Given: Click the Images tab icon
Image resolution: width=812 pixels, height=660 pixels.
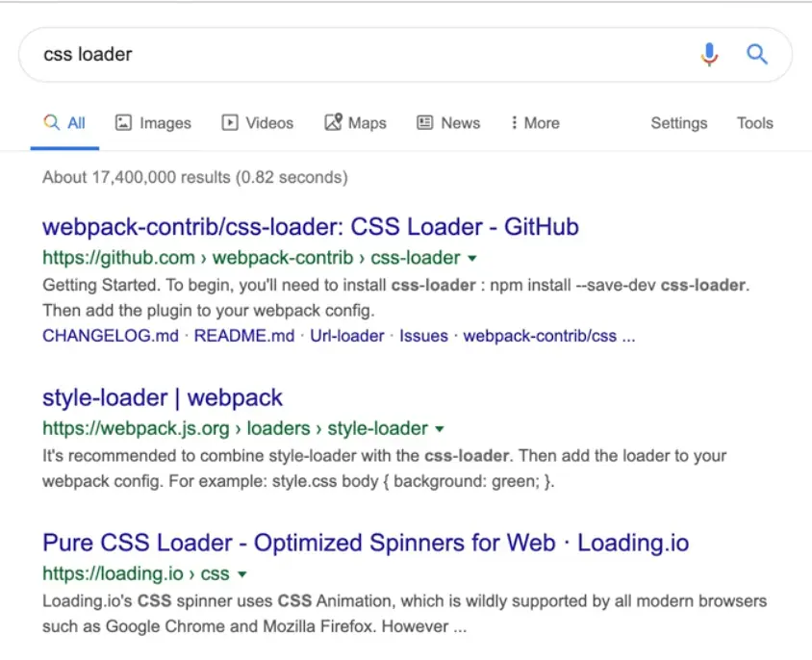Looking at the screenshot, I should [x=123, y=123].
